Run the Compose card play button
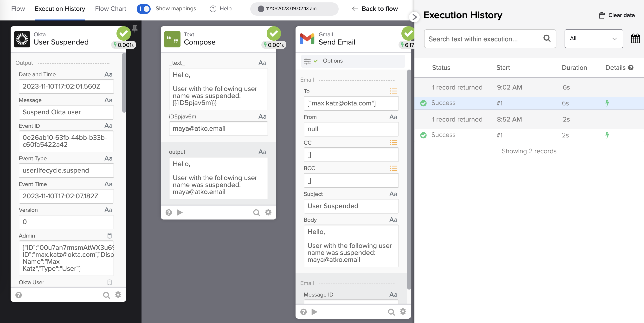Viewport: 644px width, 323px height. [180, 213]
